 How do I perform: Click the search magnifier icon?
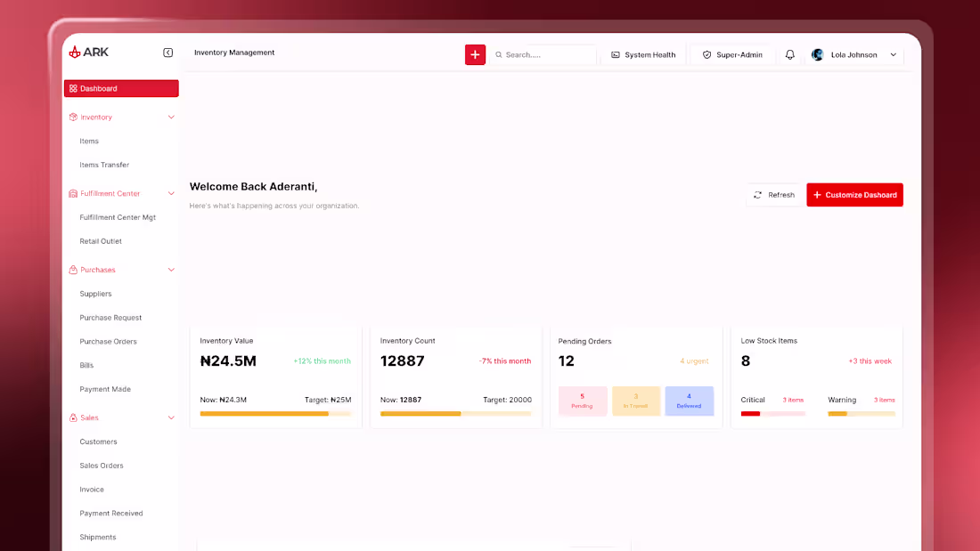coord(499,55)
